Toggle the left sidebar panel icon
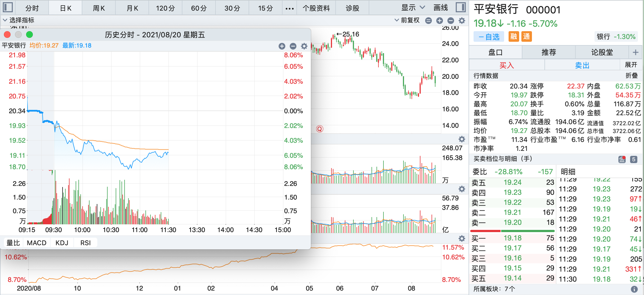 click(x=8, y=8)
